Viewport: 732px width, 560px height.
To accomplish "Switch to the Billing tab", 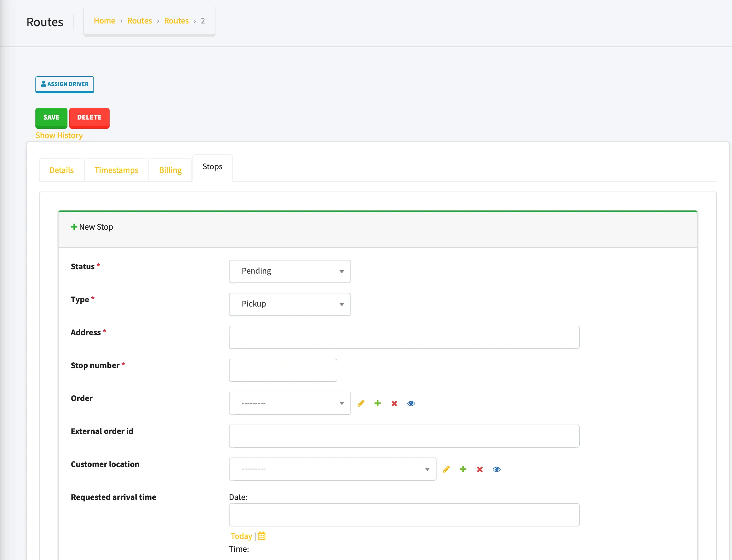I will (170, 170).
